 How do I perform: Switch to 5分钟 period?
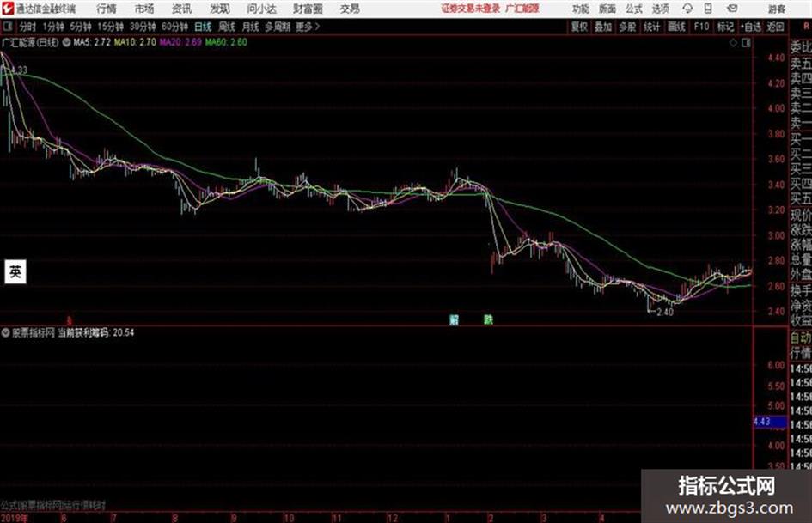coord(81,27)
